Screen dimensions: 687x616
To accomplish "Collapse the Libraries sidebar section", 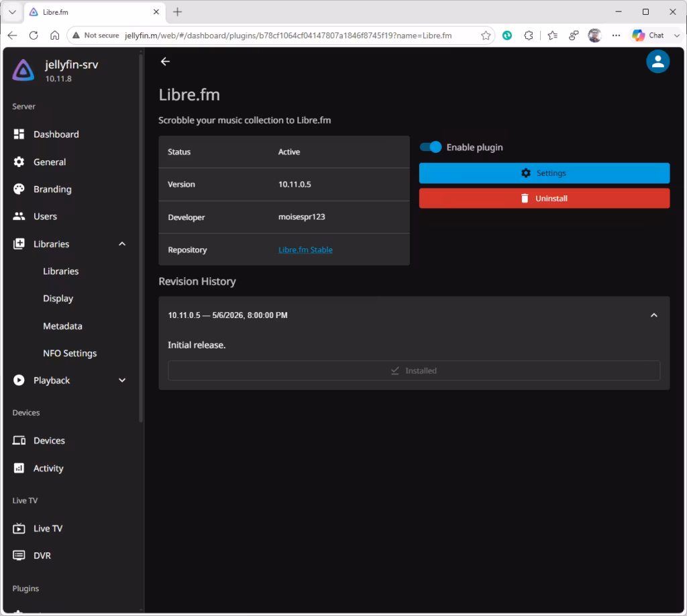I will (x=122, y=244).
